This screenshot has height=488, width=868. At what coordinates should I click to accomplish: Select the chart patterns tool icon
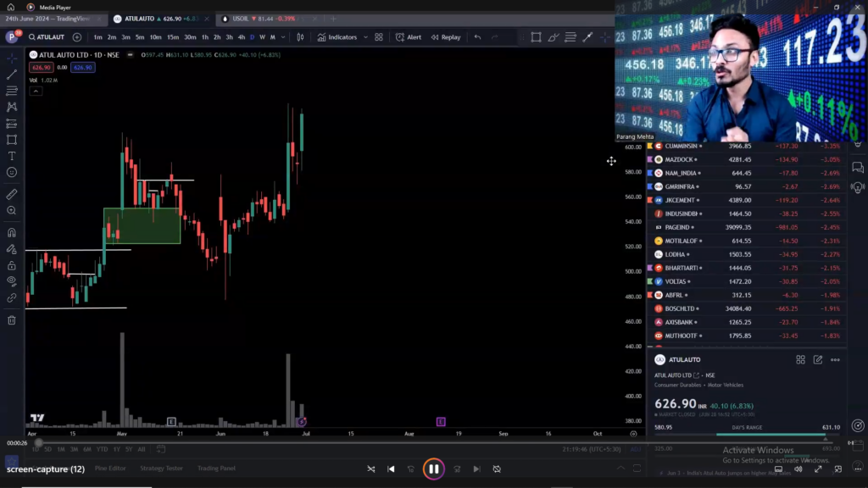tap(12, 107)
